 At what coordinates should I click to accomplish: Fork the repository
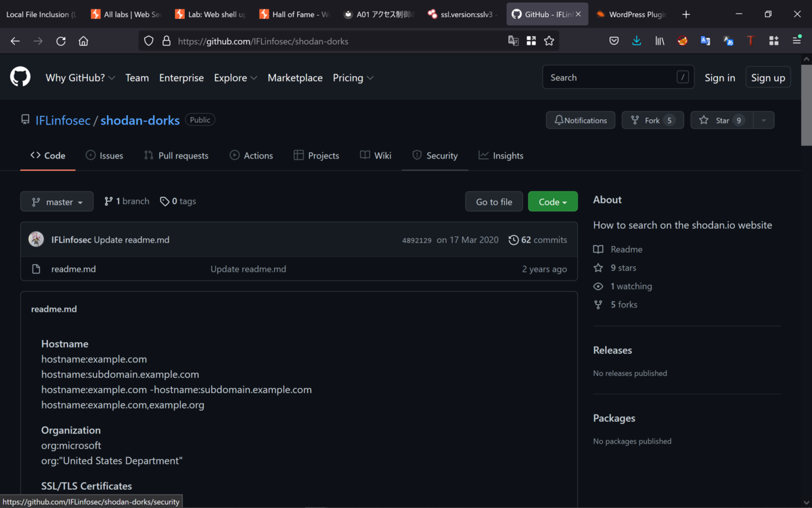pyautogui.click(x=653, y=120)
